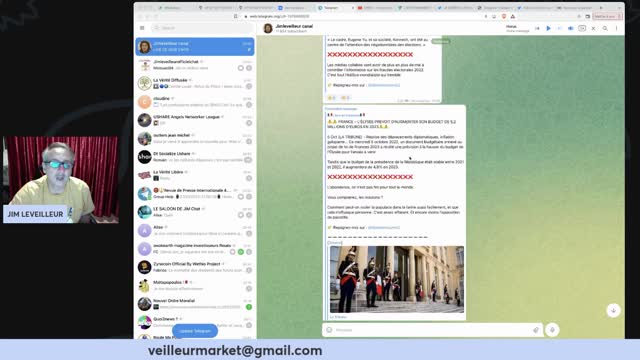Skip to previous audio track
Screen dimensions: 640x360
(x=537, y=28)
